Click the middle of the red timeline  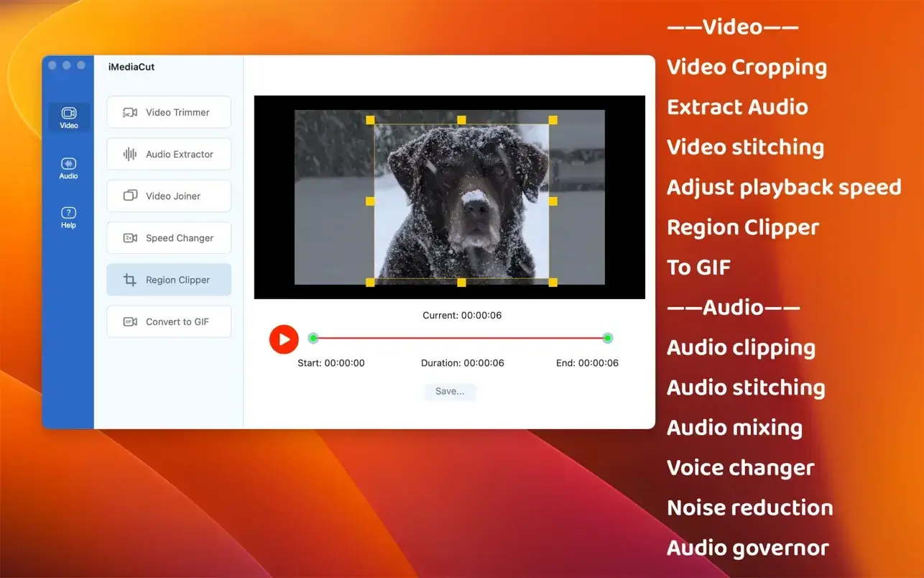coord(460,338)
